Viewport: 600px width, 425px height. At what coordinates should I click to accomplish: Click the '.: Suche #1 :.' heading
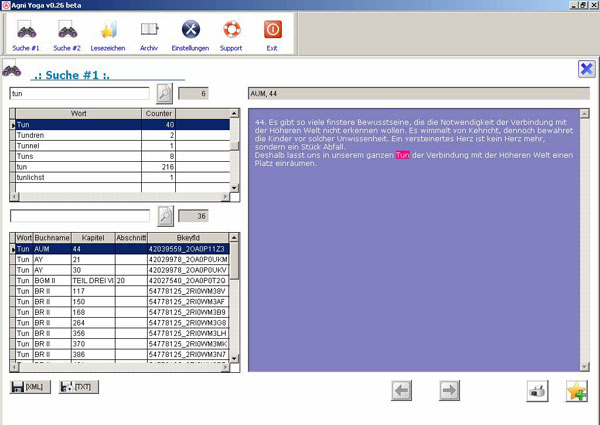tap(72, 75)
